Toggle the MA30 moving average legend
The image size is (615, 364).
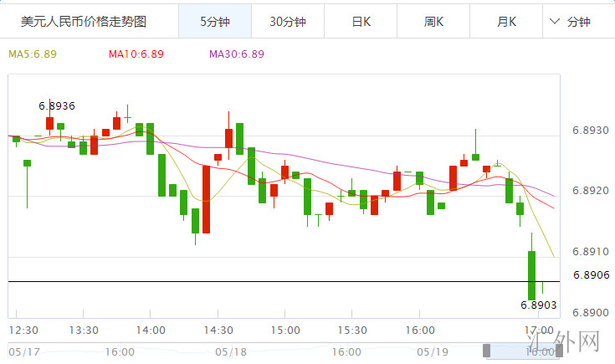click(x=236, y=54)
